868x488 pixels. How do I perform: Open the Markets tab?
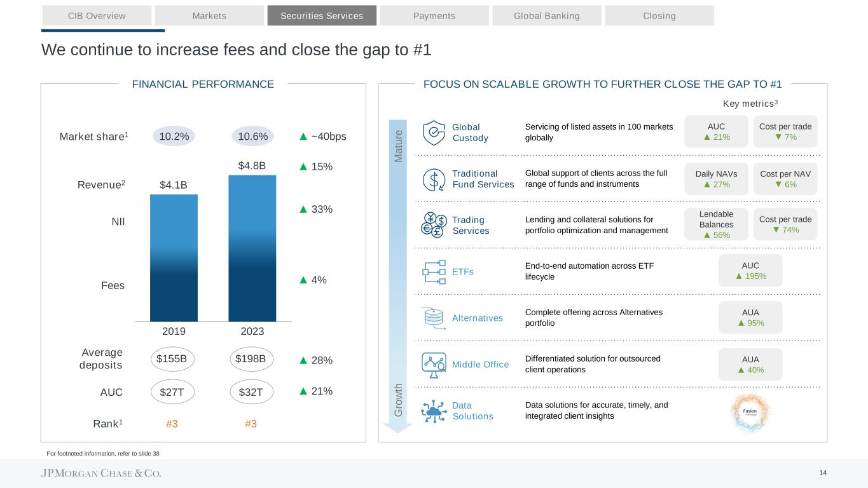pos(209,15)
